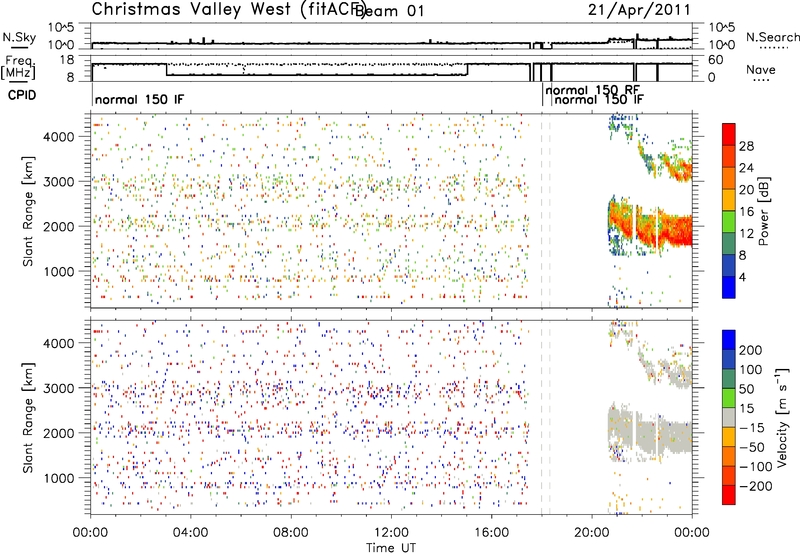
Task: Click the first 'normal 150 IF' CPID label
Action: pos(139,99)
